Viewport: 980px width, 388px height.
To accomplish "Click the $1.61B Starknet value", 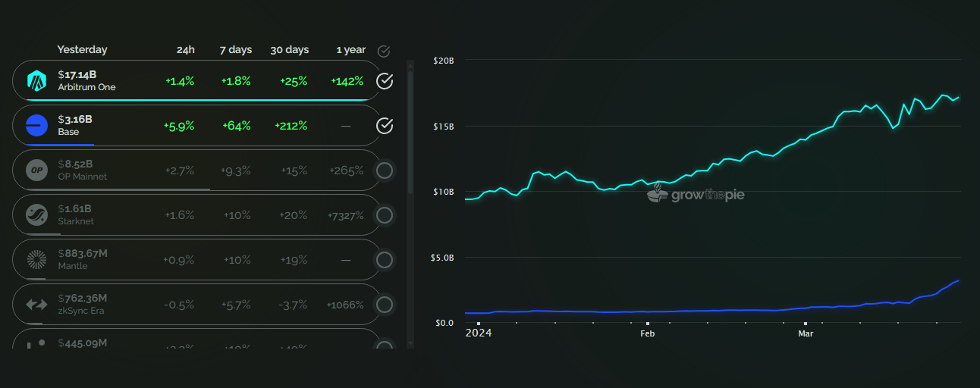I will tap(74, 208).
